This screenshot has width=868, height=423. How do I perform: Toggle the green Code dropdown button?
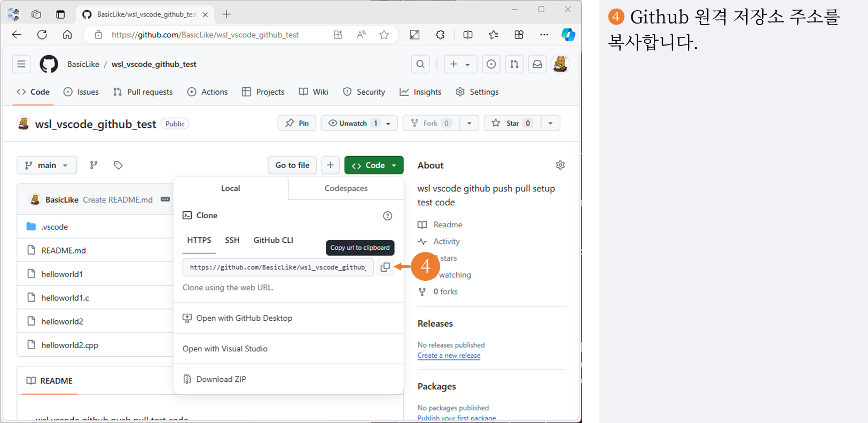pyautogui.click(x=374, y=165)
